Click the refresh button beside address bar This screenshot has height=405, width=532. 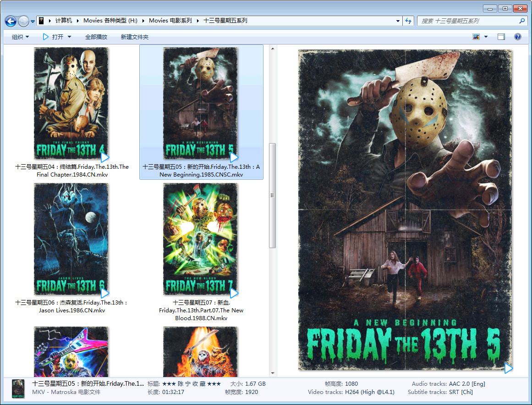click(408, 21)
